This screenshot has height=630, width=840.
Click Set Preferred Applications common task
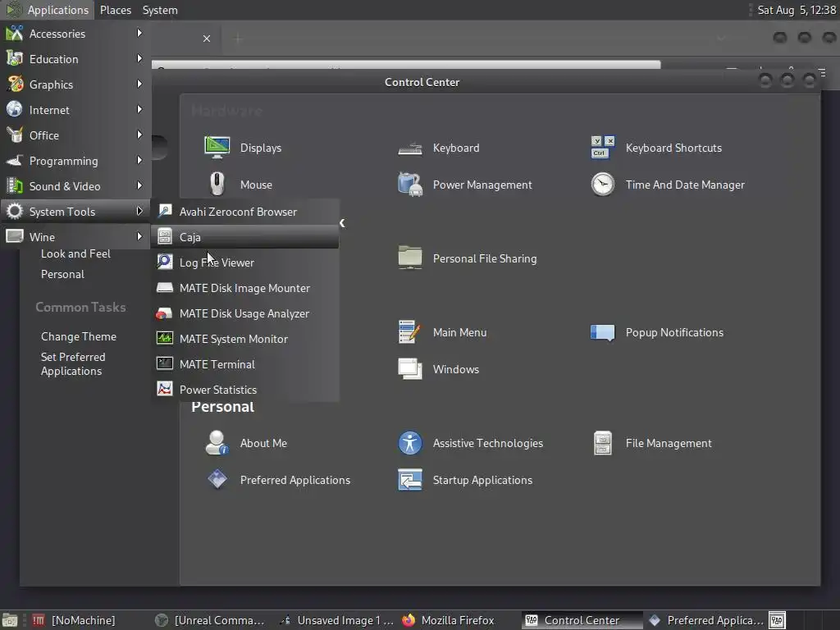73,363
